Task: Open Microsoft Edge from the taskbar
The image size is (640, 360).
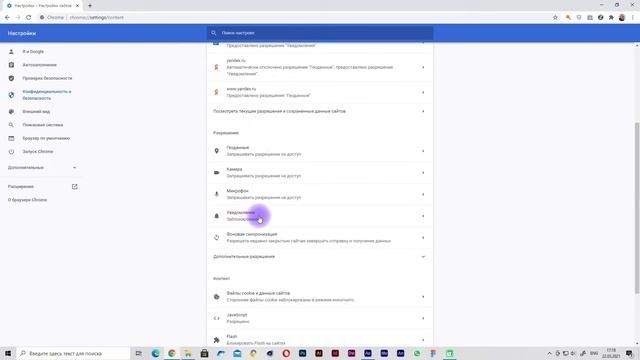Action: (x=156, y=353)
